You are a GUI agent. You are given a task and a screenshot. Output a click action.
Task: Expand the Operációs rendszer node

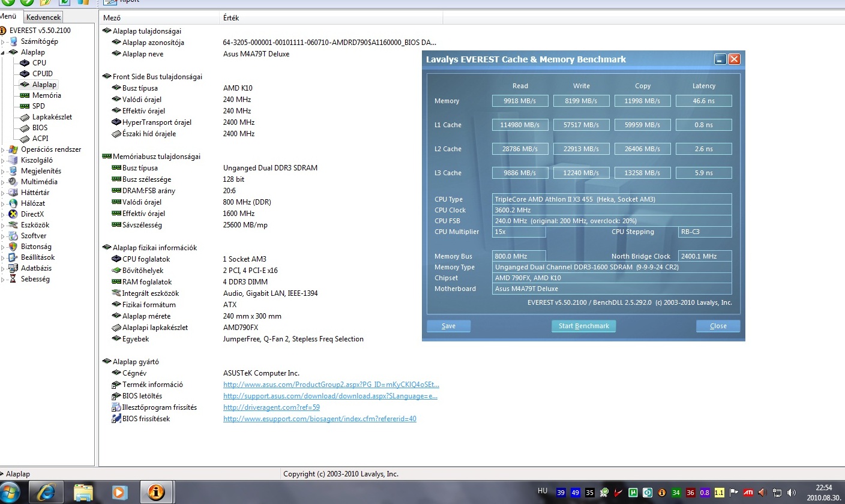[x=4, y=150]
